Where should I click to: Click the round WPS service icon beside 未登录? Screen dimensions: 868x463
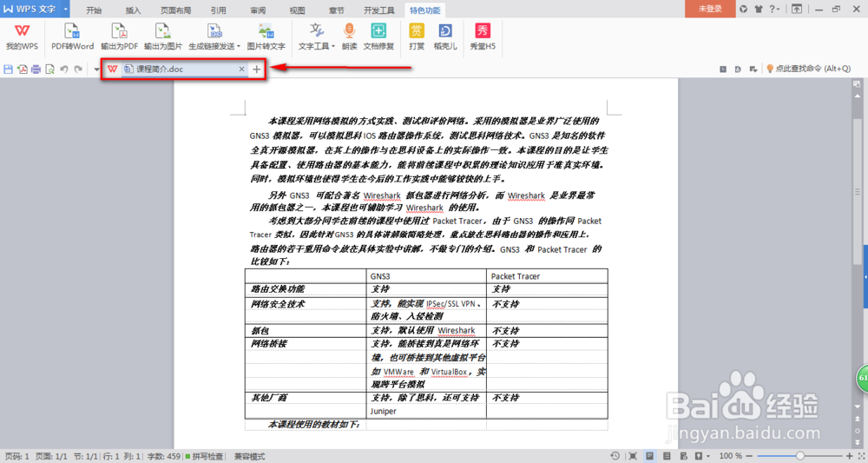click(x=744, y=9)
